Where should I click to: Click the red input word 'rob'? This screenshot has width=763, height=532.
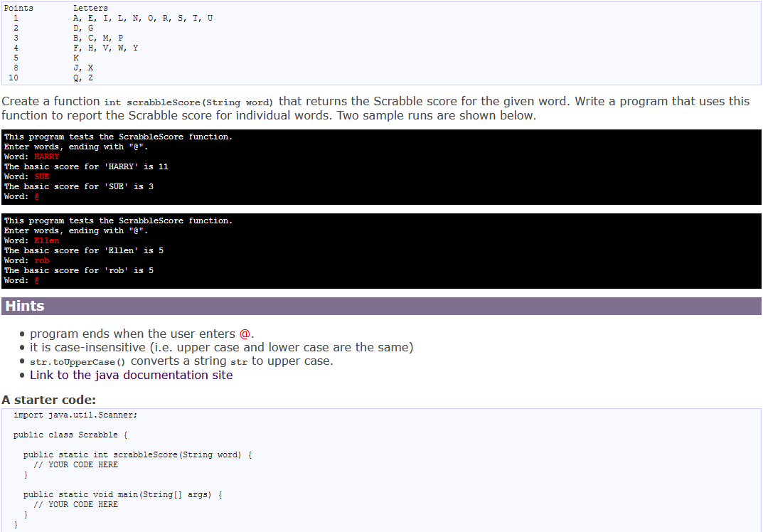(42, 260)
